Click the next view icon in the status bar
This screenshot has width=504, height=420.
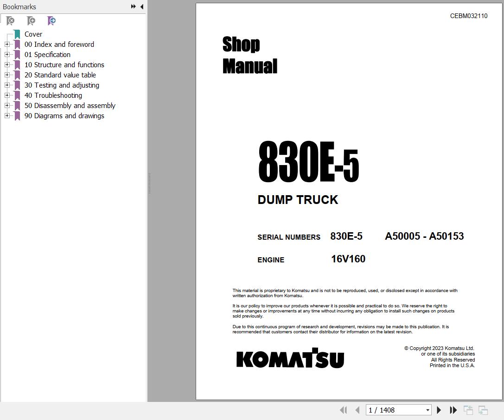483,410
